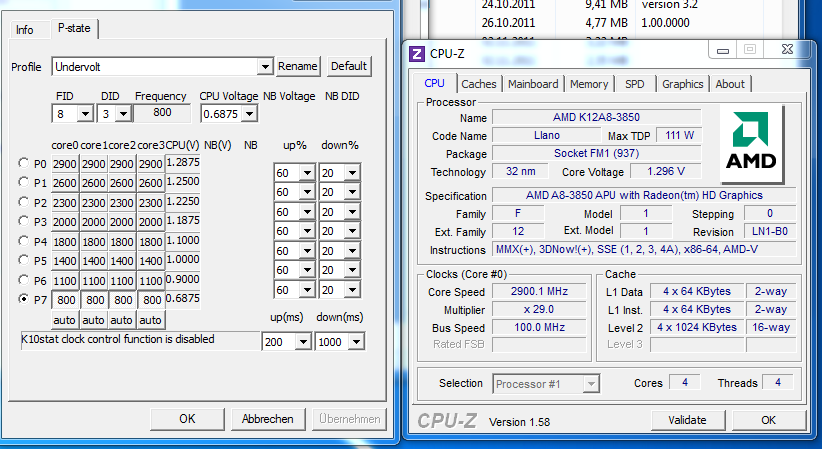Click the Frequency 800 field
The width and height of the screenshot is (822, 449).
[x=163, y=113]
